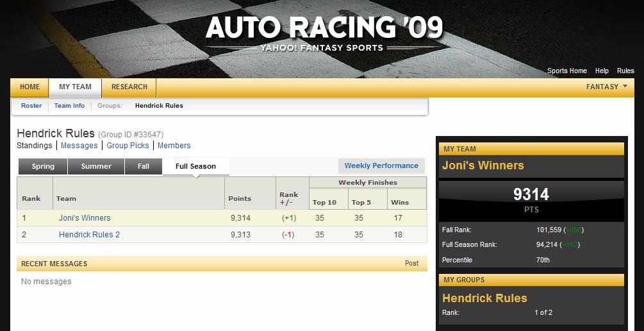
Task: Select the group rank 1 of 2 text
Action: [543, 312]
